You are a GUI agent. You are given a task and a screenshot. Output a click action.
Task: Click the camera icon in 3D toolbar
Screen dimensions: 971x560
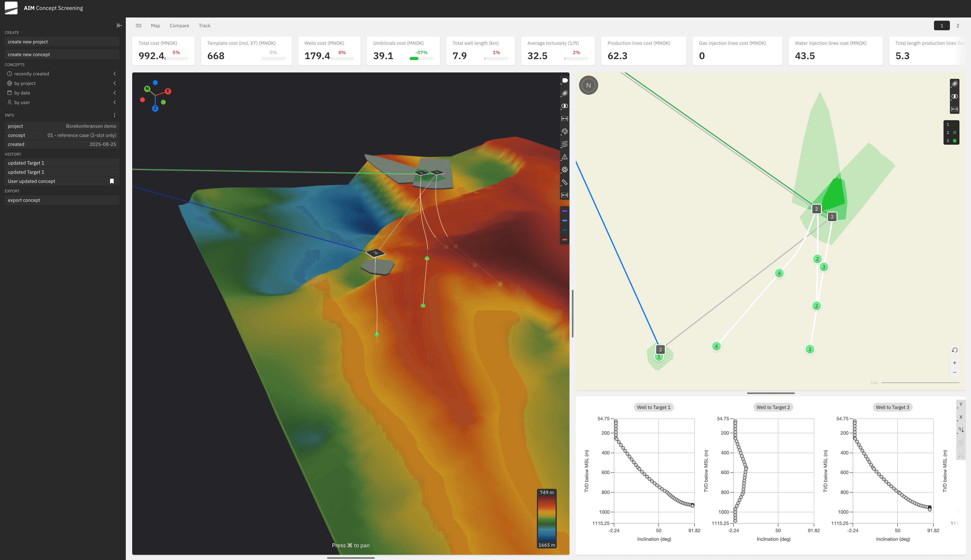click(x=564, y=80)
